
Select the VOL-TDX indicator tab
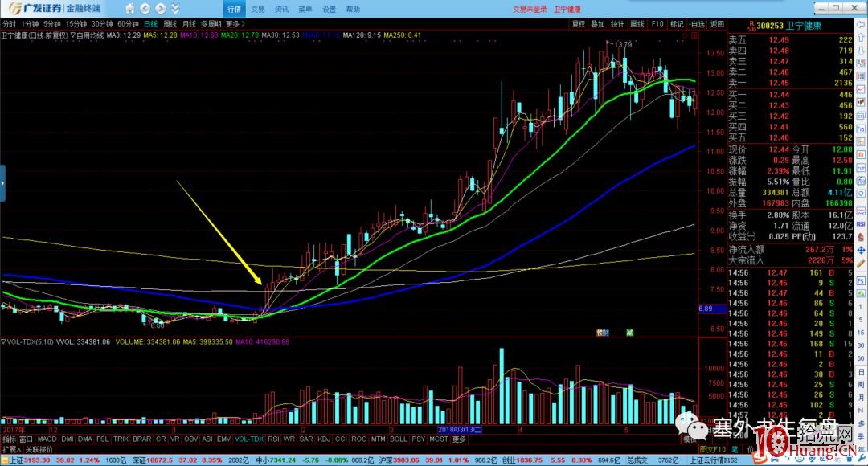click(x=249, y=439)
